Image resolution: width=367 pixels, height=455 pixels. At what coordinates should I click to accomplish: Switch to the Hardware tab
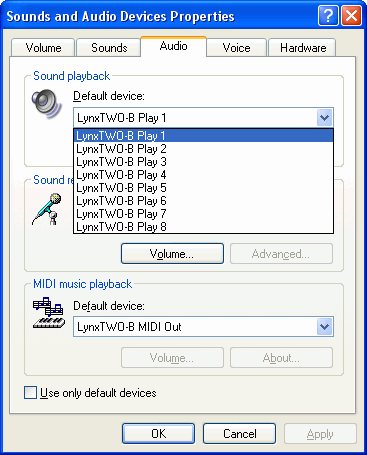tap(302, 48)
